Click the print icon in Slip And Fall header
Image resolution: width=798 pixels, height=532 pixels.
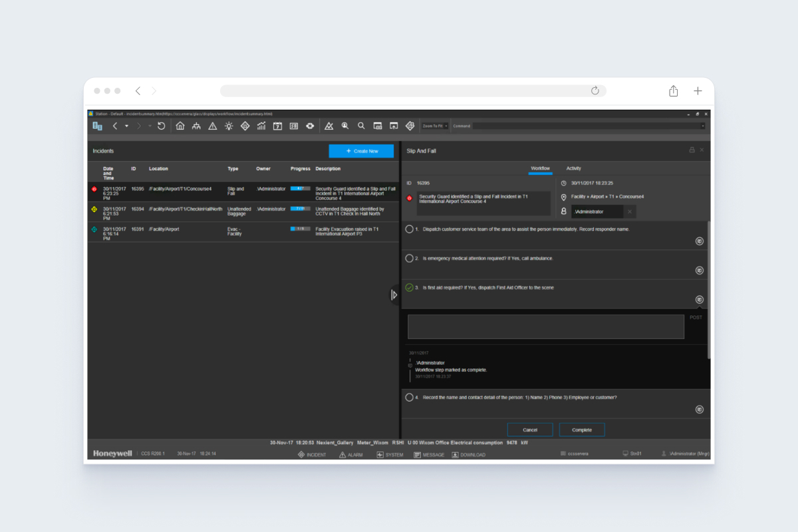692,150
